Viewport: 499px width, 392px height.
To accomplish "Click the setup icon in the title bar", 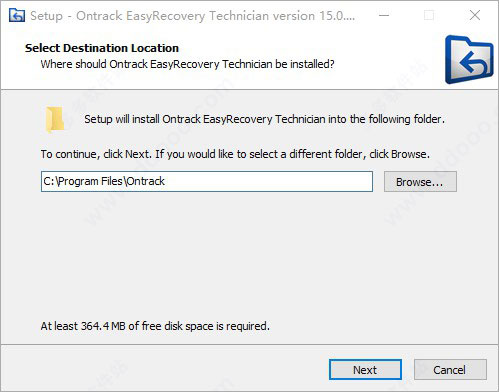I will coord(17,15).
